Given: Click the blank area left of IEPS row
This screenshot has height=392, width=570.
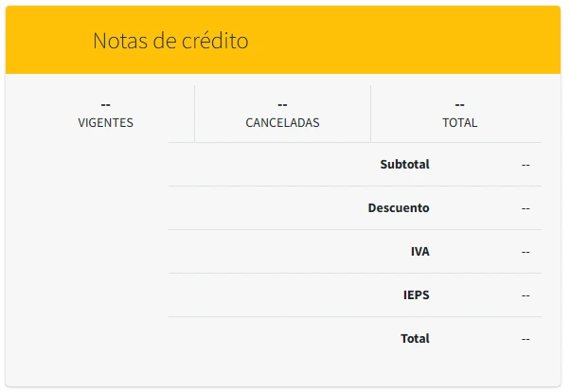Looking at the screenshot, I should pyautogui.click(x=265, y=295).
